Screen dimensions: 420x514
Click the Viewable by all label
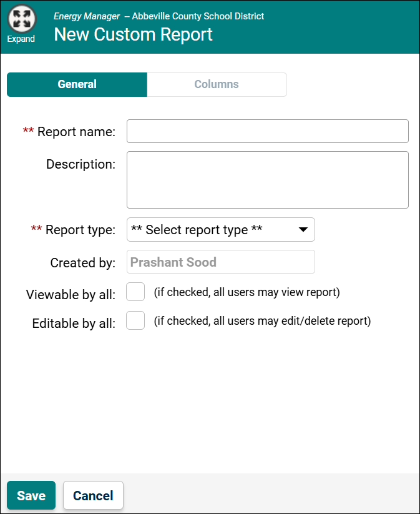[71, 294]
